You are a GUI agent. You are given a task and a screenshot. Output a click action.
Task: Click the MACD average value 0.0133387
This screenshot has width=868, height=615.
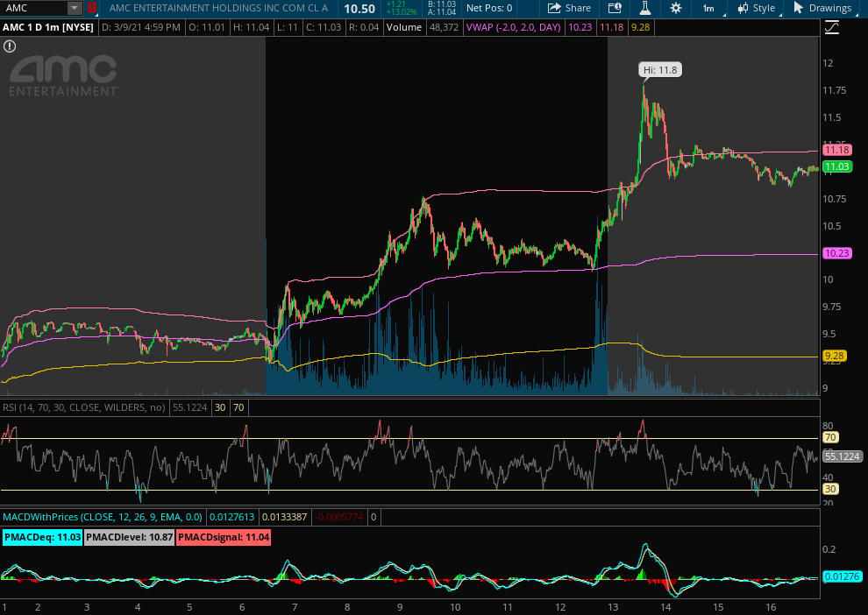coord(284,517)
